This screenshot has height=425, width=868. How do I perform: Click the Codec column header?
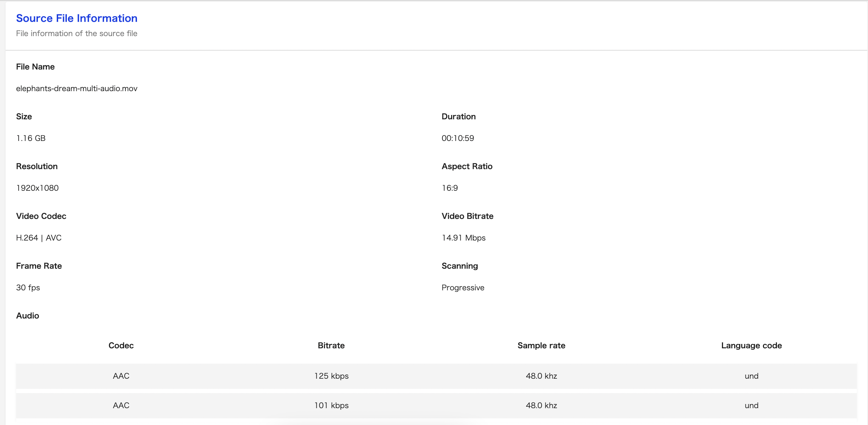[x=121, y=345]
